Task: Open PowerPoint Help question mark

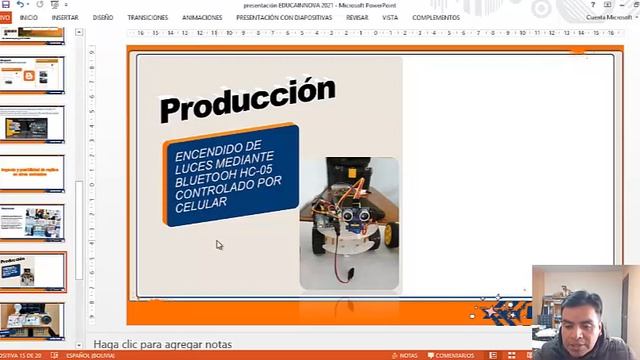Action: pos(593,4)
